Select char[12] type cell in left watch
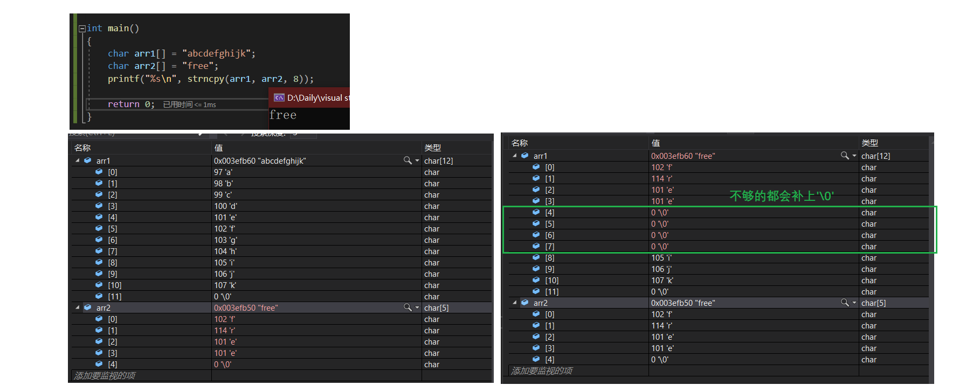 pyautogui.click(x=439, y=160)
